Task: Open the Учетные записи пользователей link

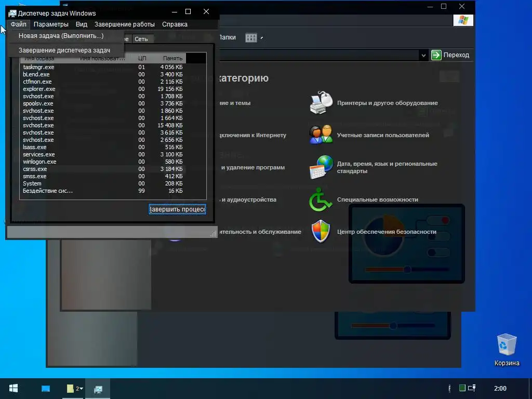Action: tap(383, 135)
